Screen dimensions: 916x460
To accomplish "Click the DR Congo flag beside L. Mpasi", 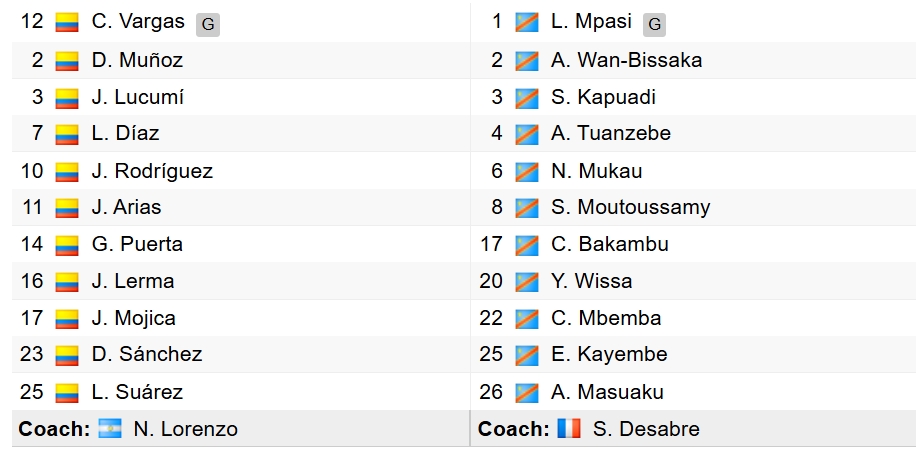I will (526, 23).
